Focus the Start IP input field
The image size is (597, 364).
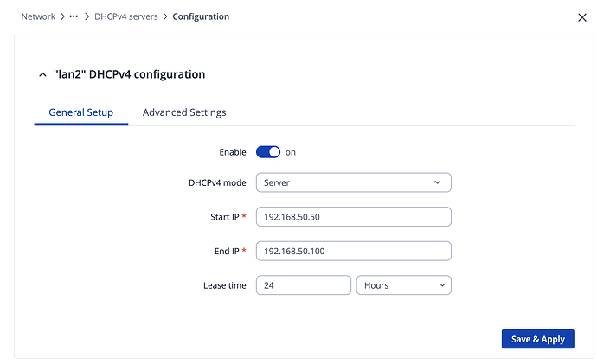pyautogui.click(x=353, y=216)
